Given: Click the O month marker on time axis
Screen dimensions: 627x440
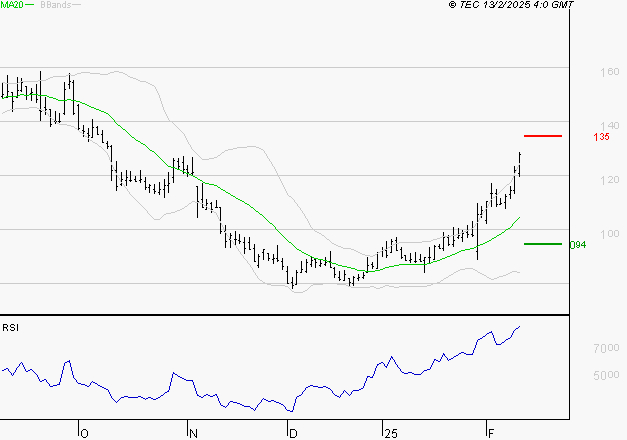Looking at the screenshot, I should pos(84,434).
